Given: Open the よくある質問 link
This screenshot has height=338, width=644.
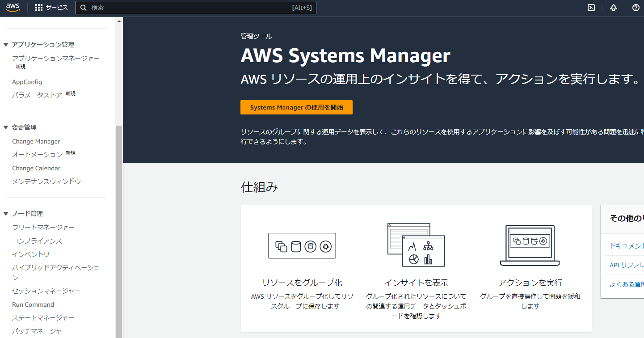Looking at the screenshot, I should tap(627, 284).
